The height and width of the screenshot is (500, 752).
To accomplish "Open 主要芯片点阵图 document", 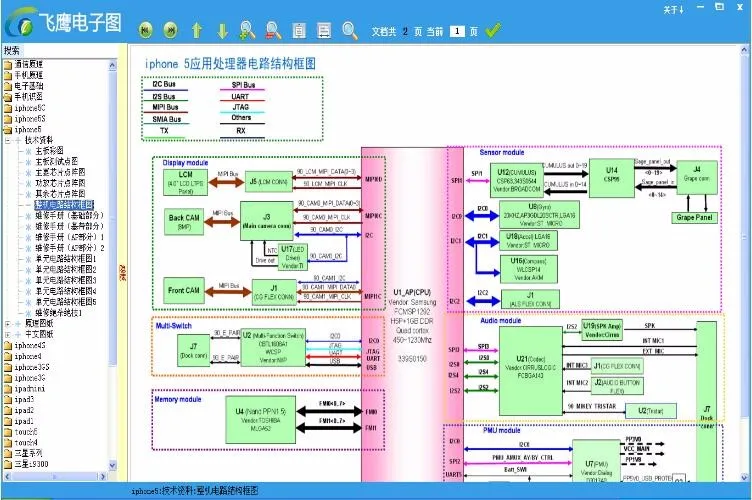I will point(60,172).
